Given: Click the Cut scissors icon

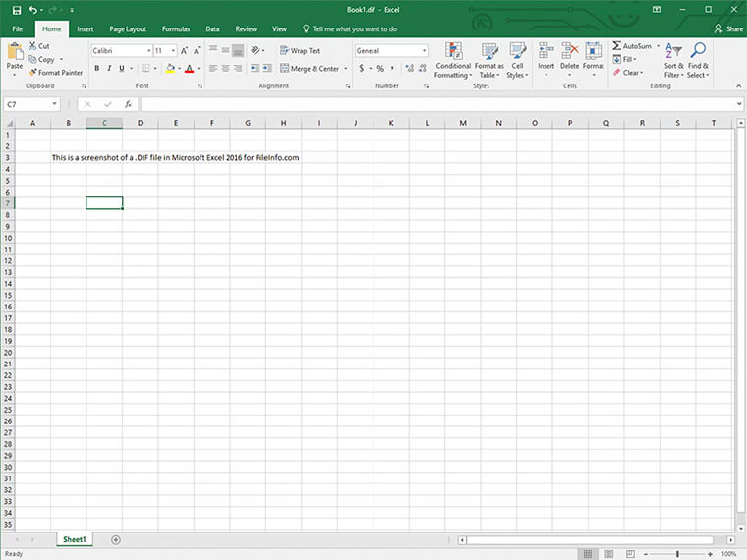Looking at the screenshot, I should click(x=32, y=46).
